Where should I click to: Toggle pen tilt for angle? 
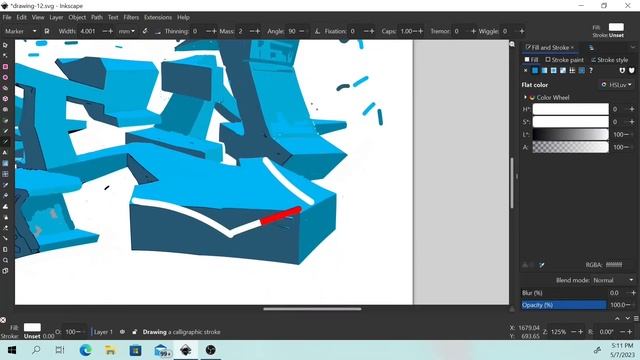click(x=317, y=31)
